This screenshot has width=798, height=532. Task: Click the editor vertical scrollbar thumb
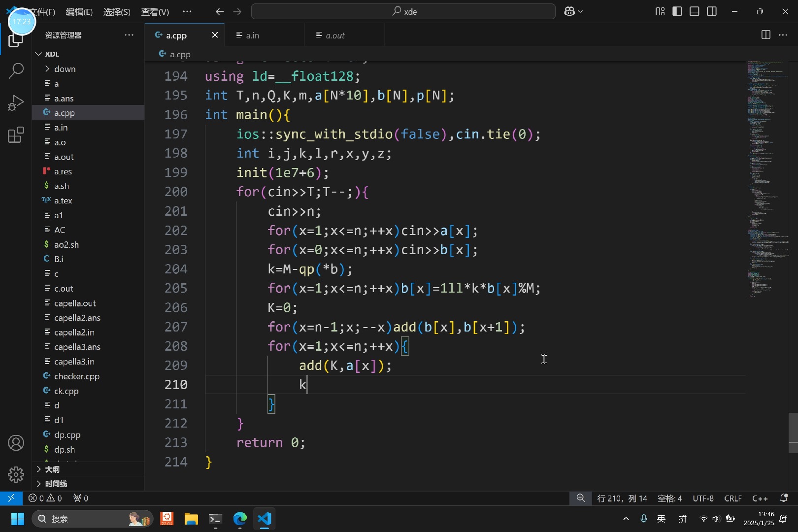(793, 428)
